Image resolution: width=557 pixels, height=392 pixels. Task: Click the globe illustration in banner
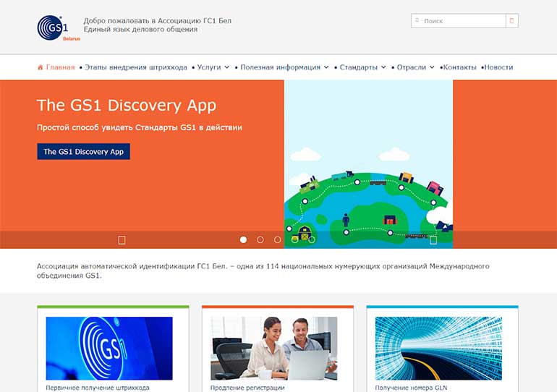click(368, 164)
